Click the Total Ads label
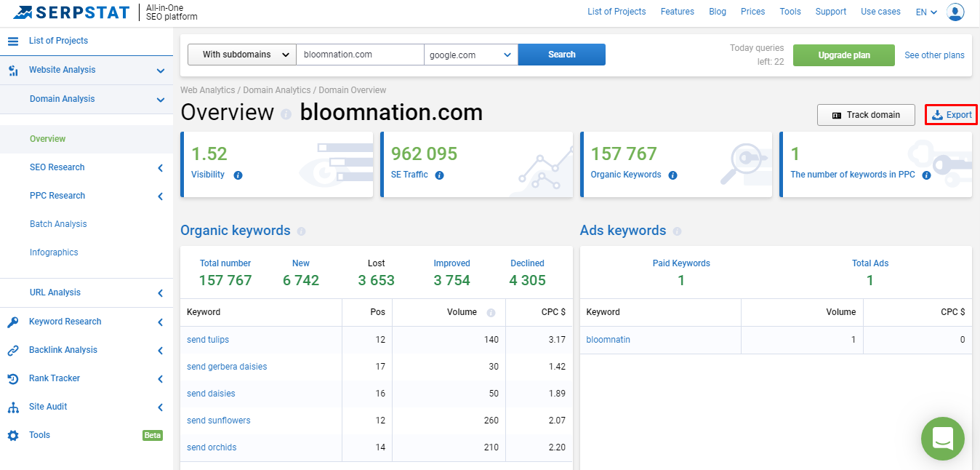 [x=870, y=263]
